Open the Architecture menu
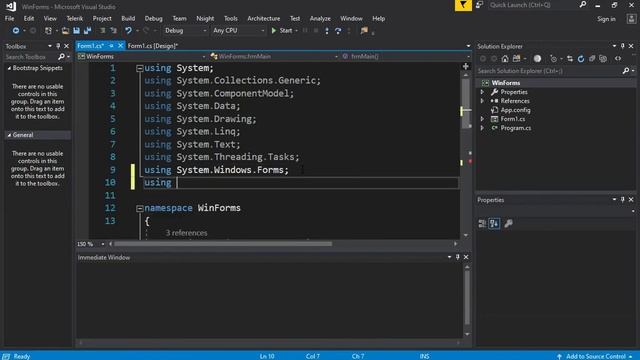This screenshot has height=360, width=640. click(264, 19)
